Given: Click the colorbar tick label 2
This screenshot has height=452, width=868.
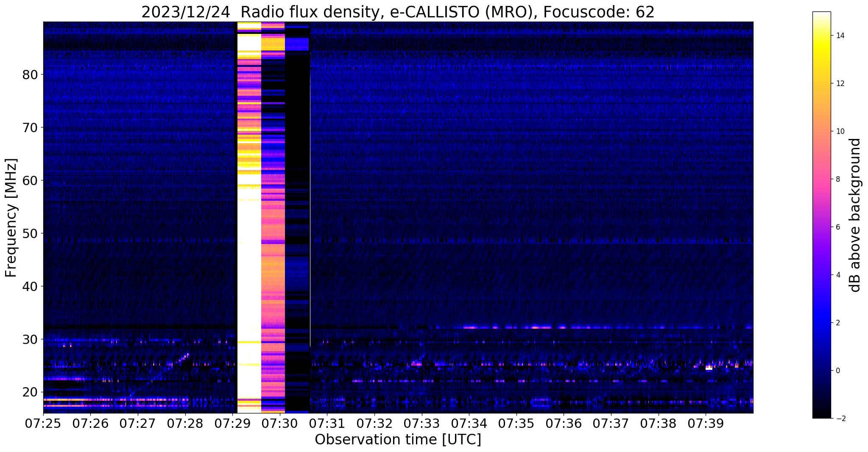Looking at the screenshot, I should point(837,323).
